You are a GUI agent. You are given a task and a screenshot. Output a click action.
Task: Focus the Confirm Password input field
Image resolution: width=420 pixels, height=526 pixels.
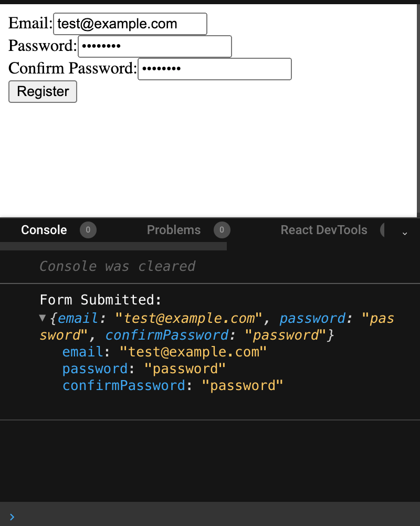point(215,69)
